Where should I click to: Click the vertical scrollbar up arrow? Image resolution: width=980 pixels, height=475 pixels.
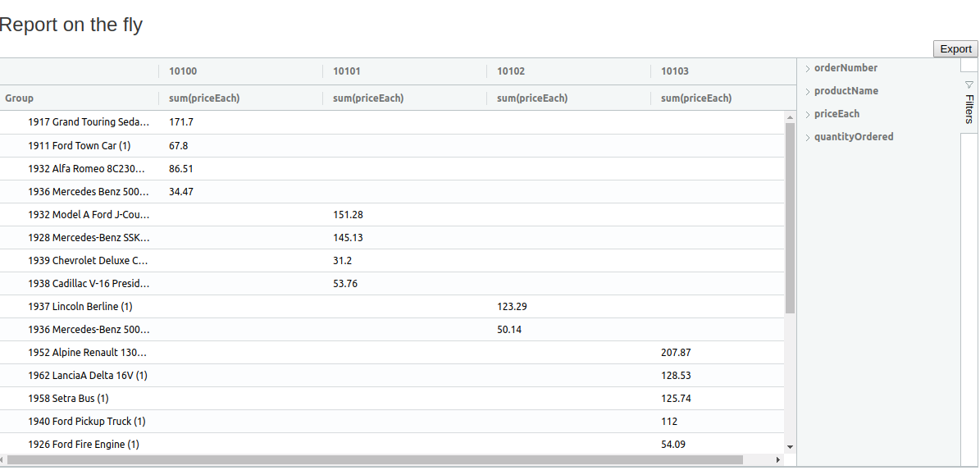790,116
